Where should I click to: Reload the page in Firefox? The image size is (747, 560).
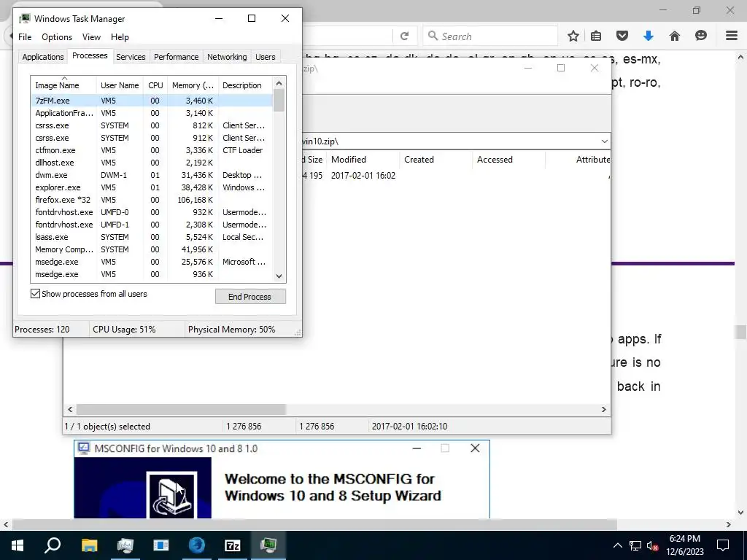[404, 36]
